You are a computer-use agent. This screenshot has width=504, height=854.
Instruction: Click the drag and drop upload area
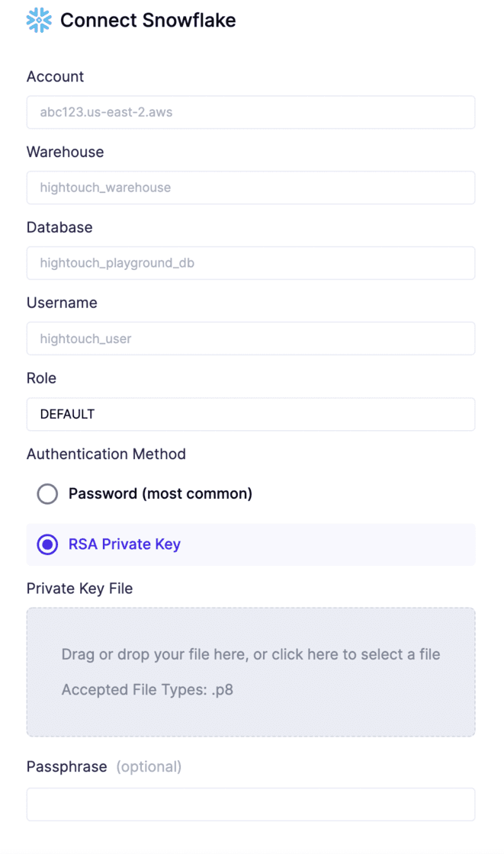click(251, 671)
